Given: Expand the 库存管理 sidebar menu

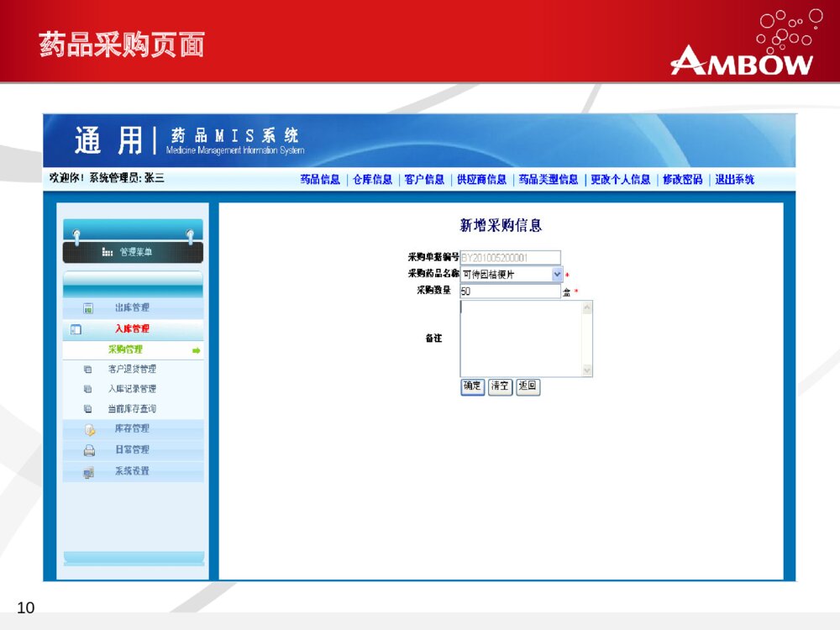Looking at the screenshot, I should click(x=133, y=429).
